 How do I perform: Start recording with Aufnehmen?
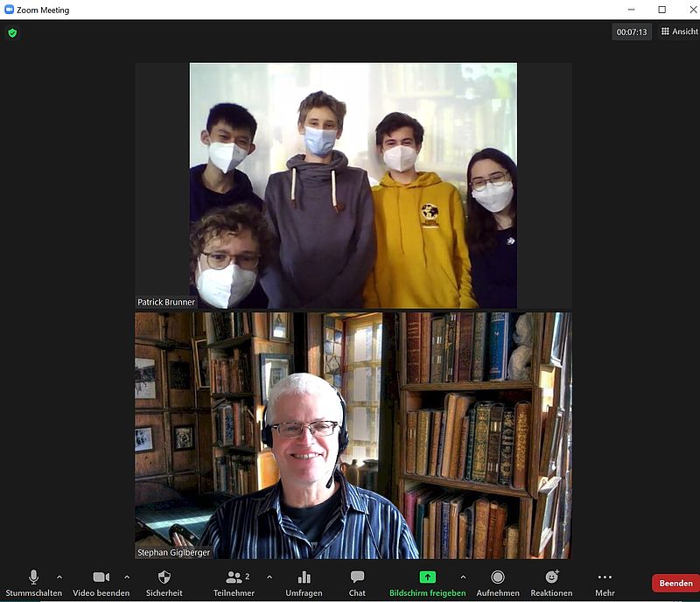click(x=498, y=583)
